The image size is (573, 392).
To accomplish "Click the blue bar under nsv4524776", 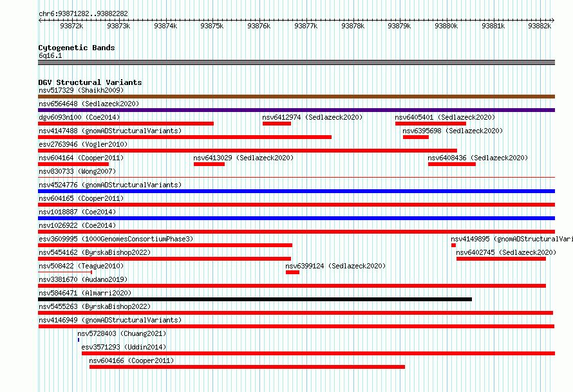I will point(296,191).
